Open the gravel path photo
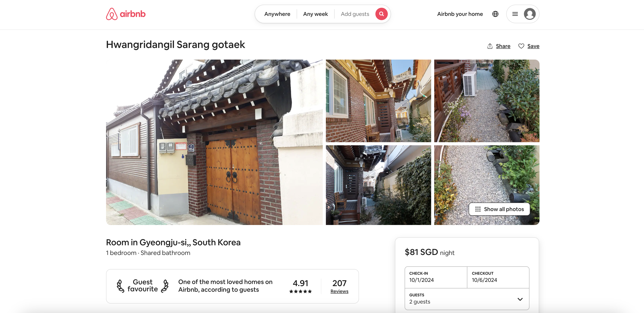This screenshot has width=644, height=313. point(486,185)
